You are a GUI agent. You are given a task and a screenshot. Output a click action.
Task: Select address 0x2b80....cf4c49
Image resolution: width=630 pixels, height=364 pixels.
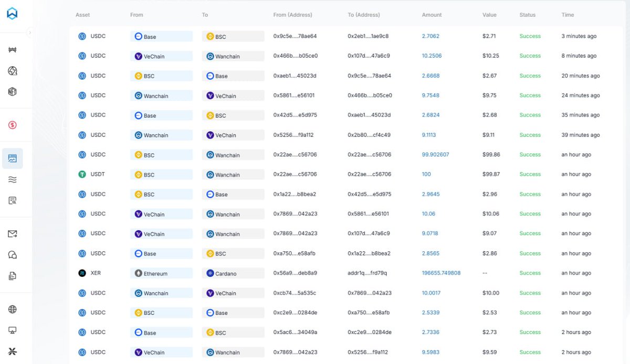pos(369,135)
